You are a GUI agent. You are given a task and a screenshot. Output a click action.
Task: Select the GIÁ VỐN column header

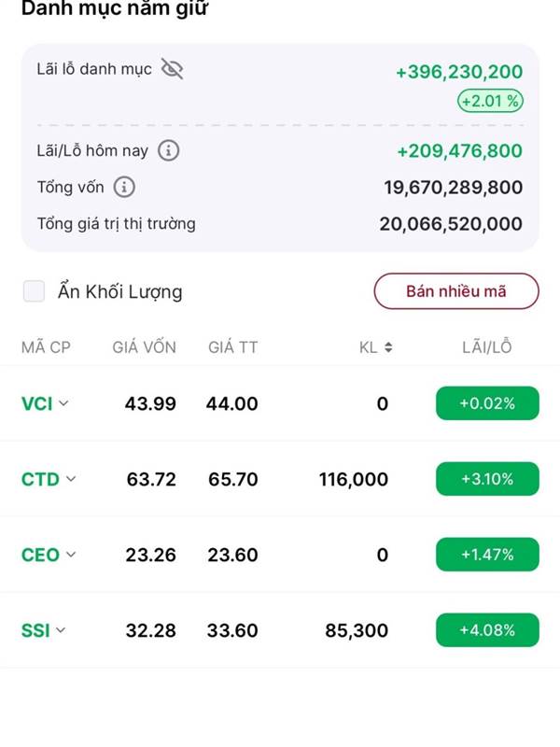pos(144,346)
